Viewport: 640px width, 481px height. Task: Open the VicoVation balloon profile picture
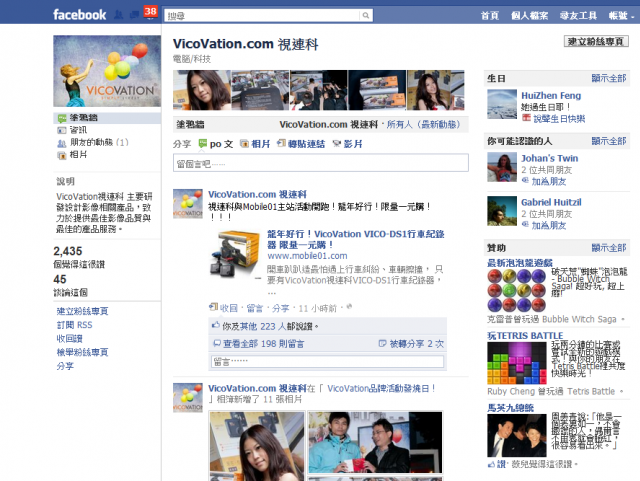coord(107,71)
